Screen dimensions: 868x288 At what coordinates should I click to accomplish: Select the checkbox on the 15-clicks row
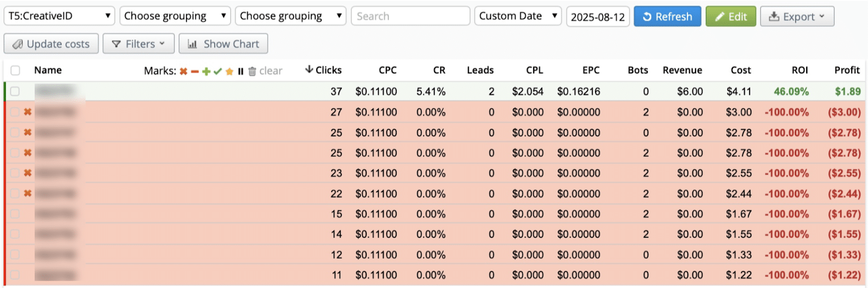(x=15, y=214)
